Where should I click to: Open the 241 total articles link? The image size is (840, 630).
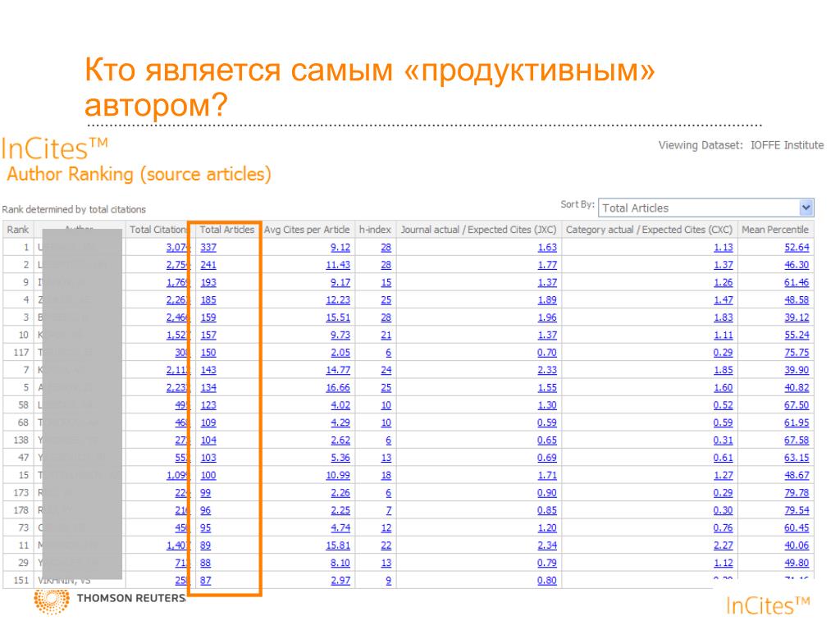208,265
